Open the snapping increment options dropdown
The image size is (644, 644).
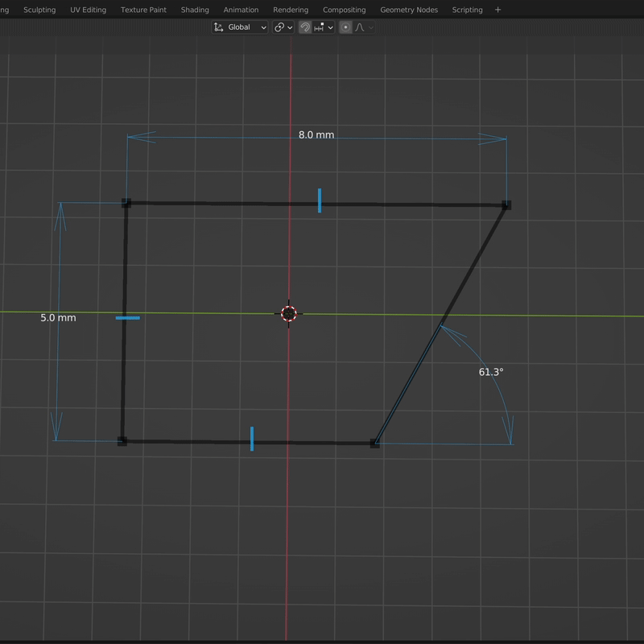coord(324,27)
